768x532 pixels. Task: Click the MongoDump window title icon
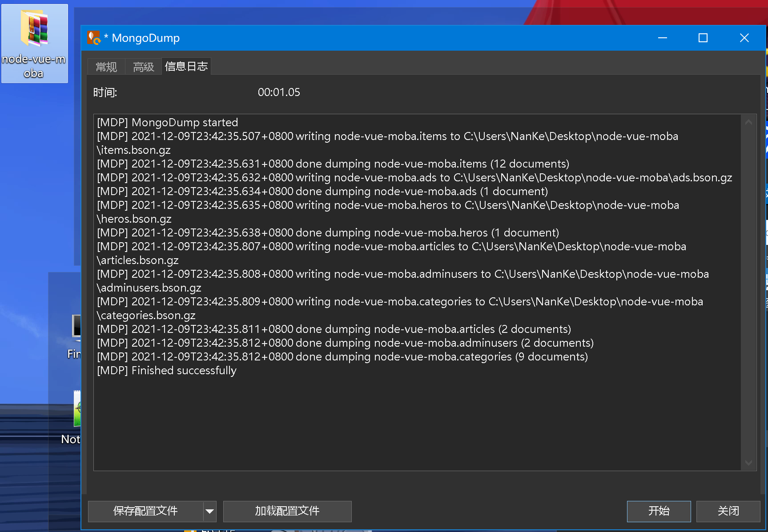pos(94,38)
